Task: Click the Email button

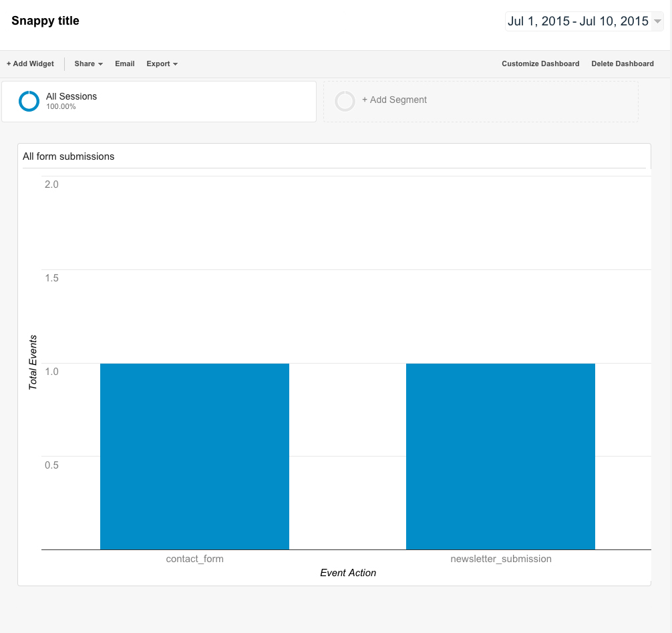Action: point(125,64)
